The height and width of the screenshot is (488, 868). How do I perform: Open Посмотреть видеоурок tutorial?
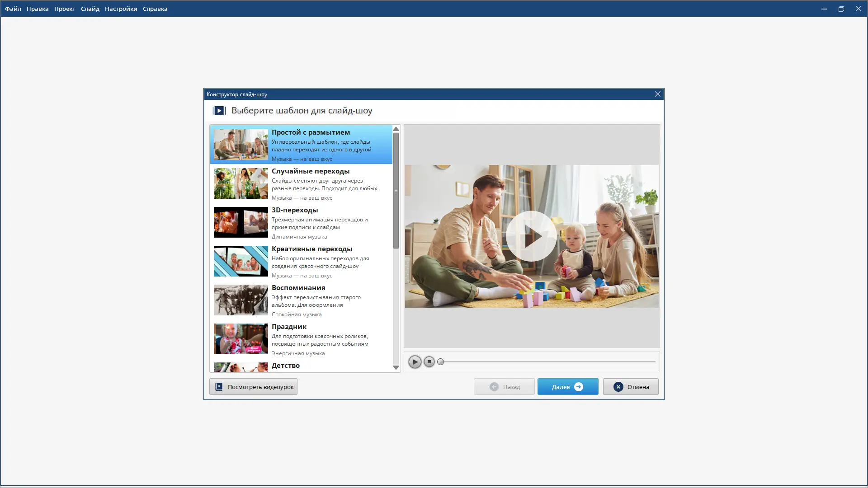(x=253, y=387)
